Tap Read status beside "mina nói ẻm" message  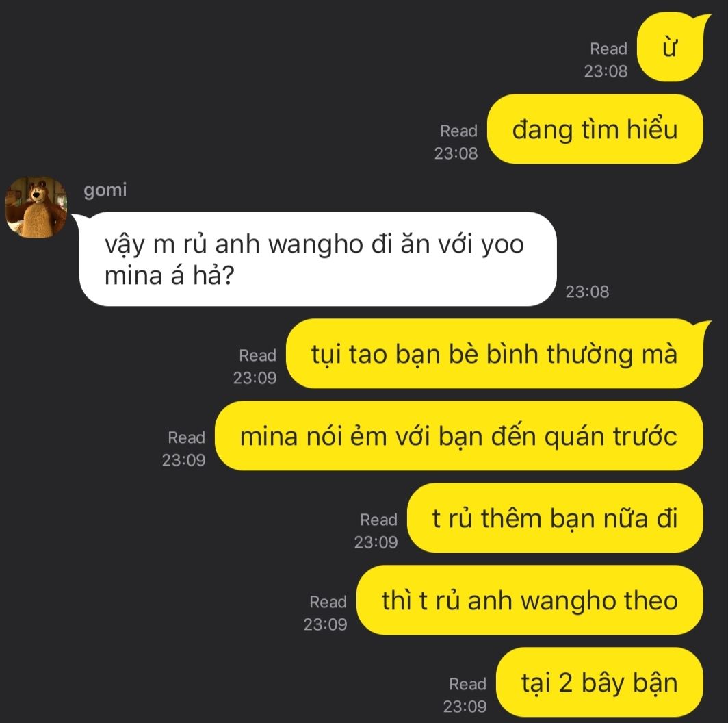[x=184, y=449]
